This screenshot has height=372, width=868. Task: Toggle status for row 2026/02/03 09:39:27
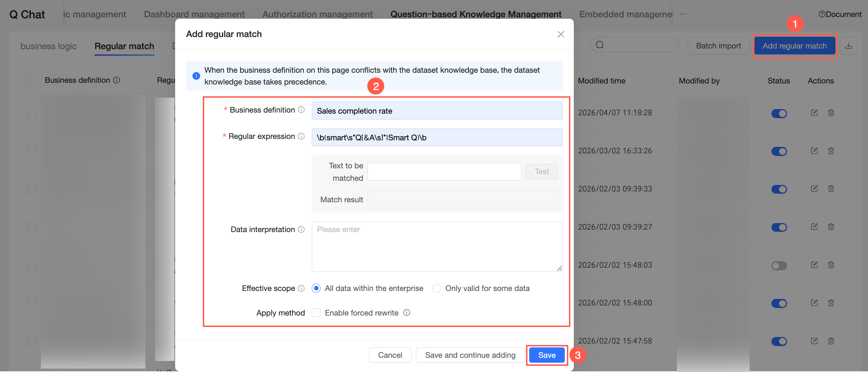779,227
